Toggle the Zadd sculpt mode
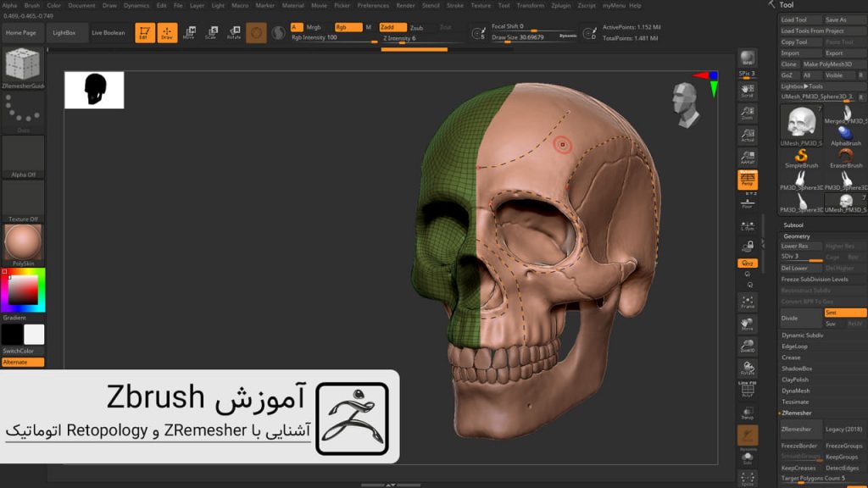Image resolution: width=868 pixels, height=488 pixels. click(392, 27)
